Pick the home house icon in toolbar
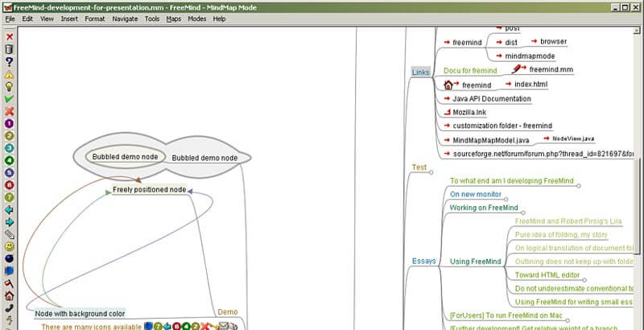Image resolution: width=644 pixels, height=330 pixels. click(x=9, y=295)
